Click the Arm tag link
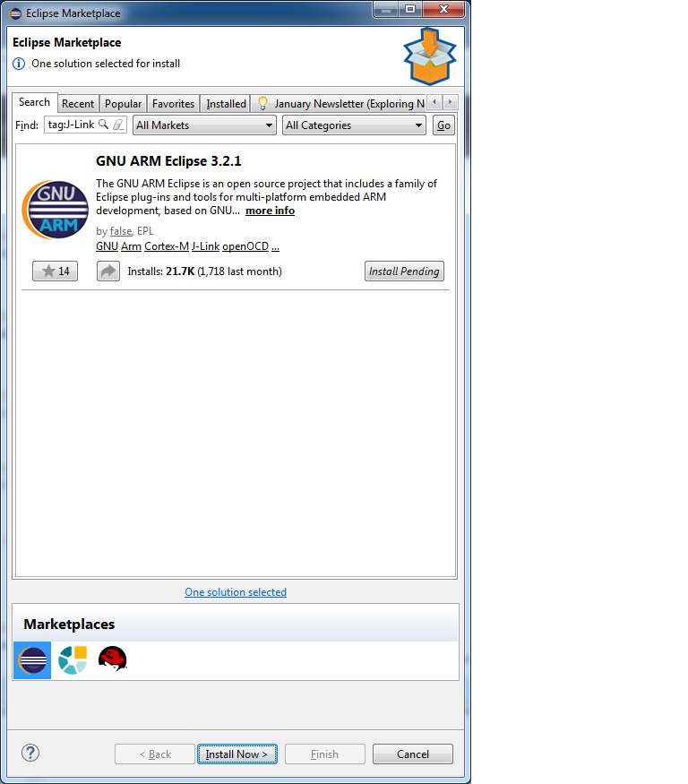 (x=131, y=246)
